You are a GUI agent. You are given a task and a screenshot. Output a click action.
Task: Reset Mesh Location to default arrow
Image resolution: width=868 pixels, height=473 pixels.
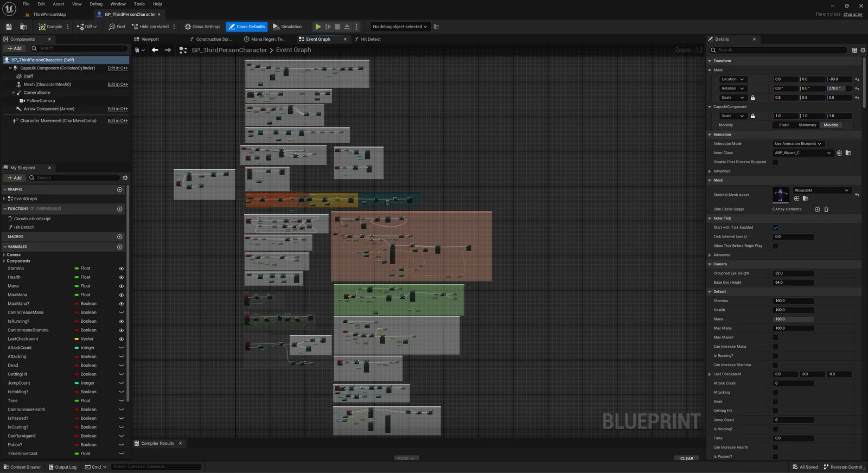click(857, 79)
